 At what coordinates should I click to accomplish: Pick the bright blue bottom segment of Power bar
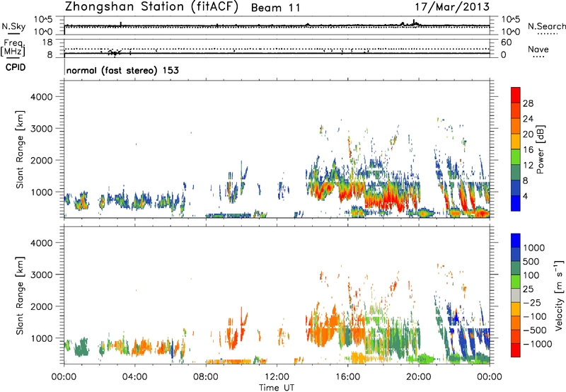pos(516,203)
